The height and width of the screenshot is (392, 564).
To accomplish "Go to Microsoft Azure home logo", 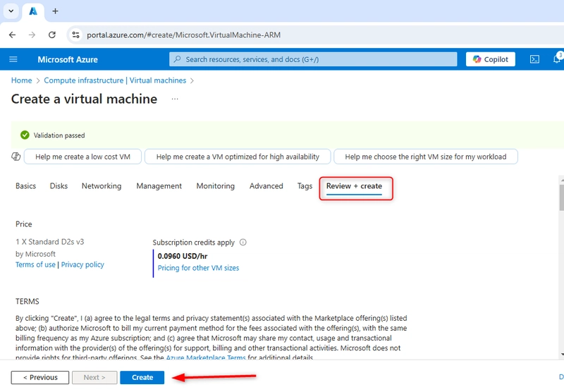I will coord(68,60).
